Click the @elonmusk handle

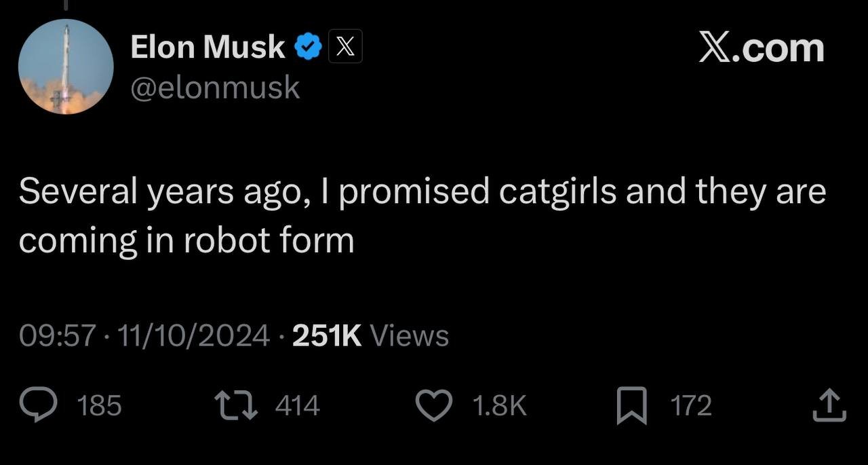click(x=214, y=88)
